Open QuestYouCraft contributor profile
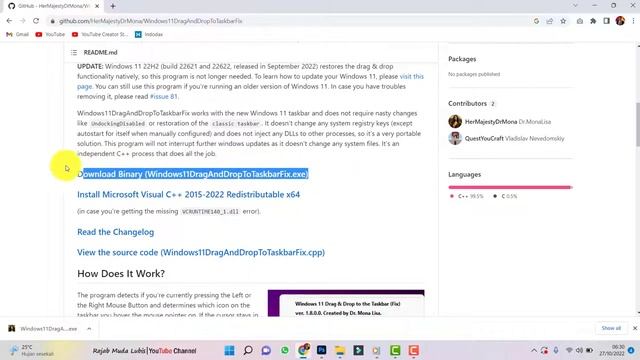Image resolution: width=640 pixels, height=360 pixels. point(484,138)
